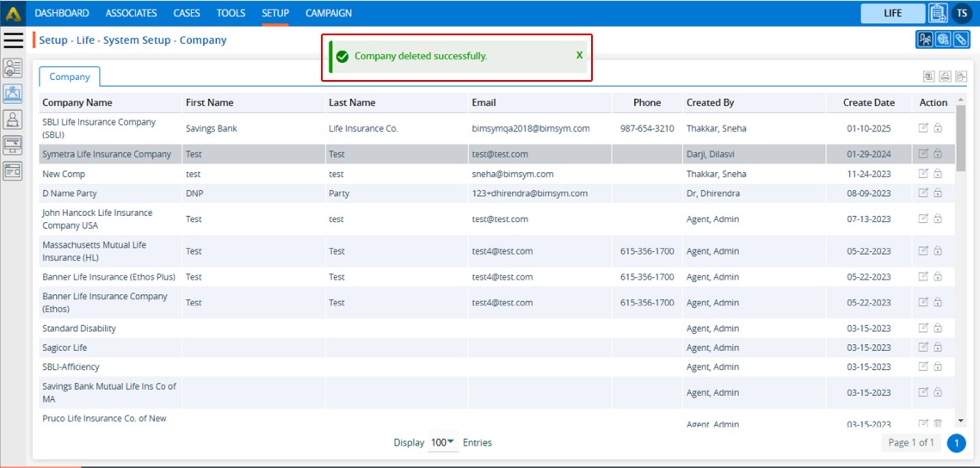
Task: Click the table vertical scrollbar down arrow
Action: (961, 421)
